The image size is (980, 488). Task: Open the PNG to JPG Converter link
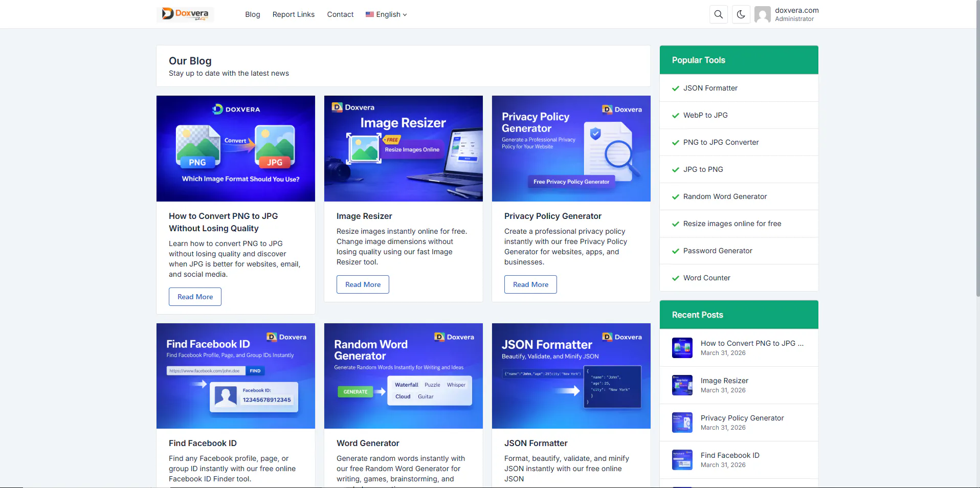tap(721, 142)
